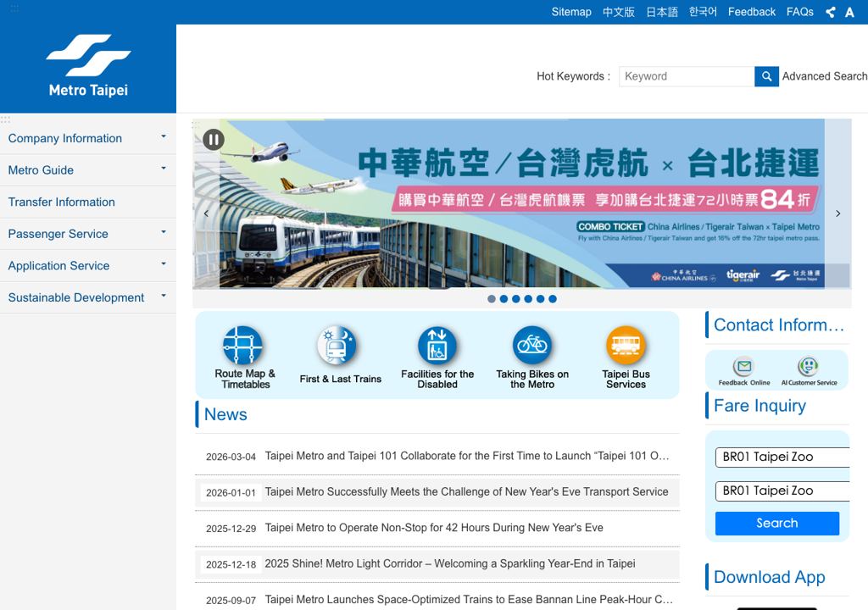Open New Year's Eve Transport Service news
868x610 pixels.
pos(467,492)
